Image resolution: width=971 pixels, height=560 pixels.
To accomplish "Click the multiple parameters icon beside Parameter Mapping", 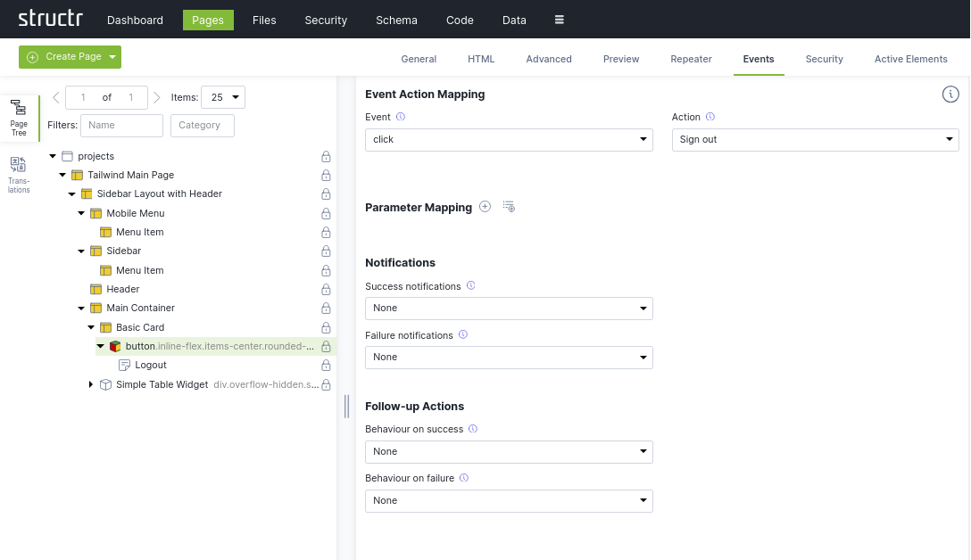I will coord(509,207).
